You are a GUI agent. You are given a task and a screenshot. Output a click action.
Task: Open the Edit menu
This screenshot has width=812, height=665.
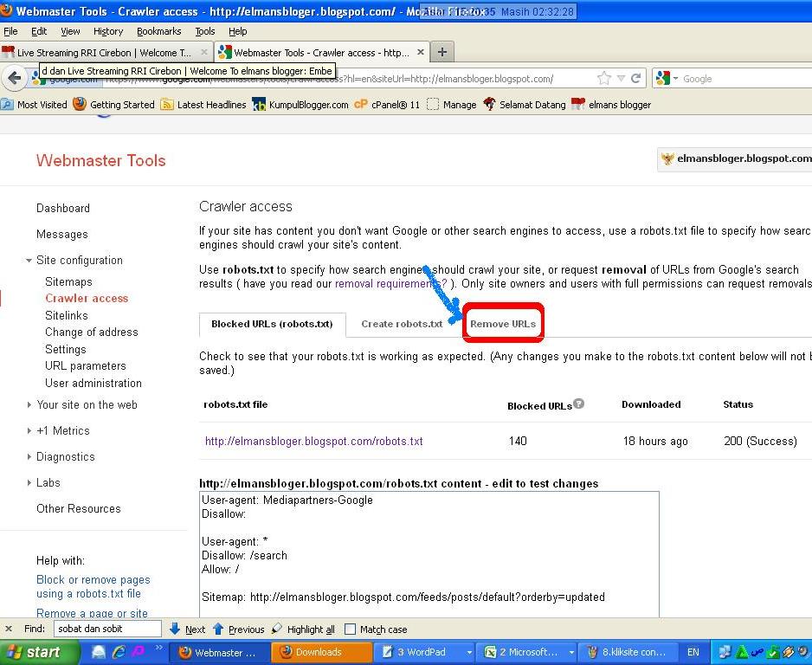[39, 31]
